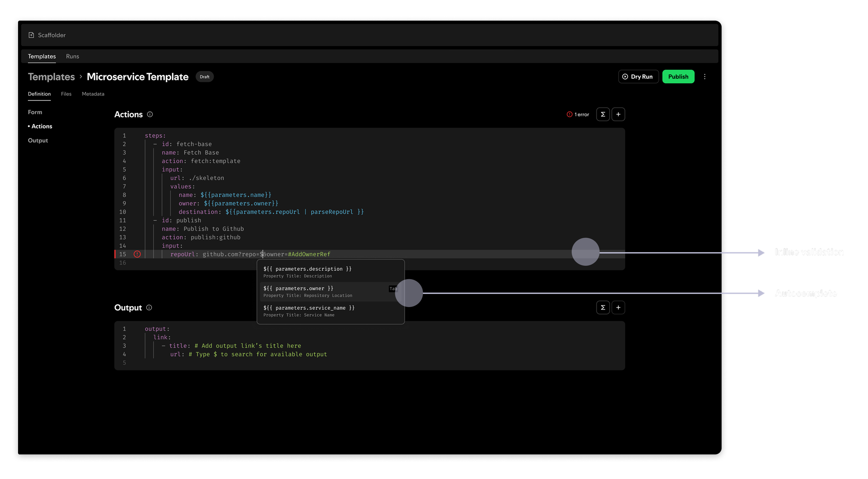
Task: Click 'url: ./skeleton' line
Action: click(x=197, y=178)
